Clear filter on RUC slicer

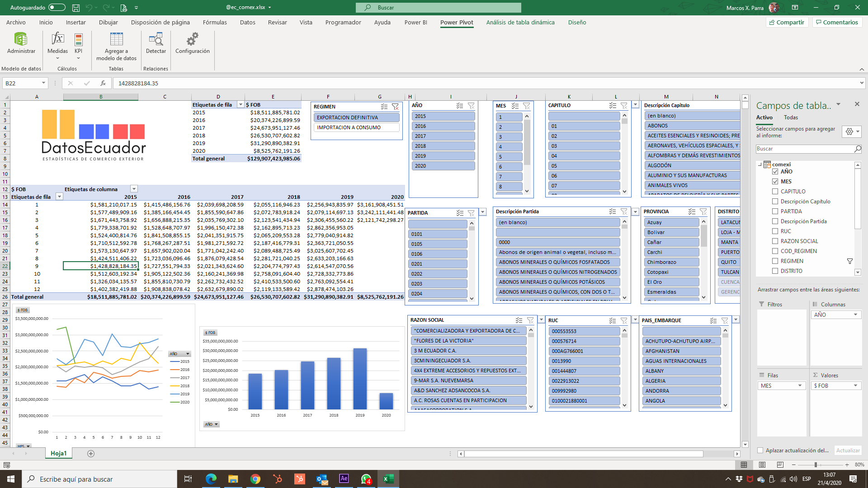click(624, 320)
